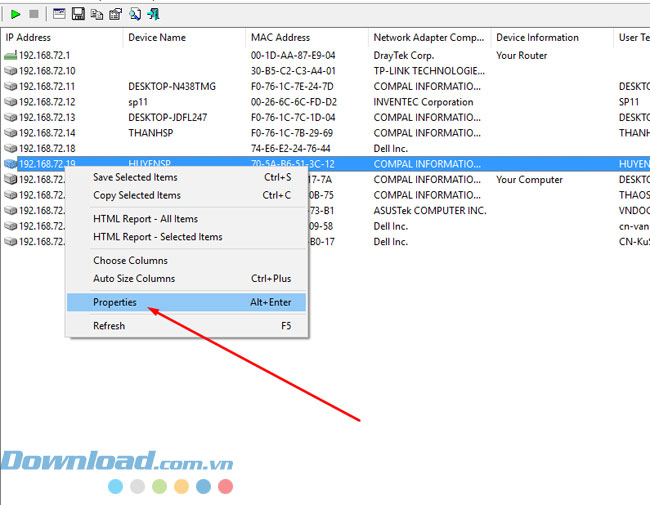
Task: Select Auto Size Columns menu entry
Action: pyautogui.click(x=187, y=279)
